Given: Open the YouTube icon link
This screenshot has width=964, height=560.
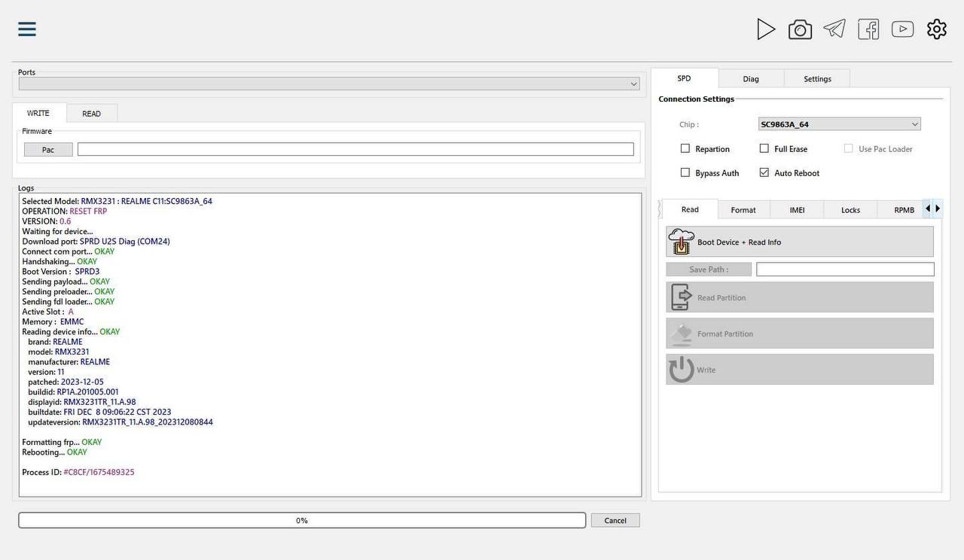Looking at the screenshot, I should pyautogui.click(x=902, y=29).
